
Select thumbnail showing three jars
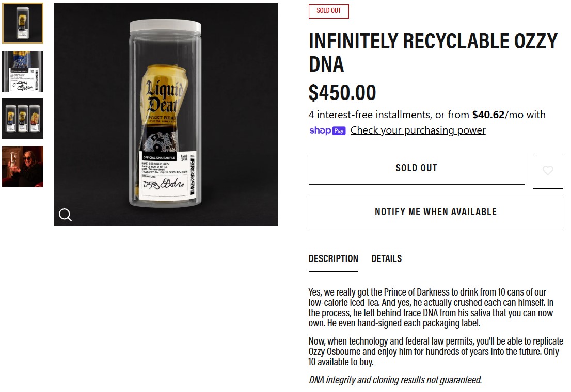[x=23, y=119]
